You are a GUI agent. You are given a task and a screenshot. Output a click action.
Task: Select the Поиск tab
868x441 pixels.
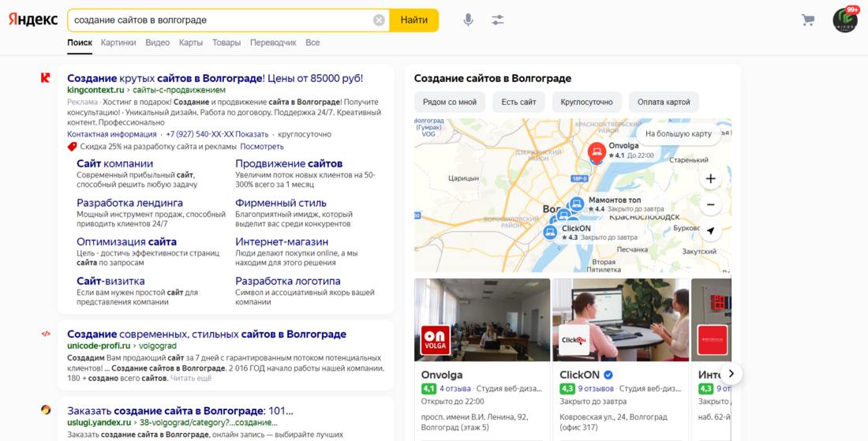pos(80,43)
